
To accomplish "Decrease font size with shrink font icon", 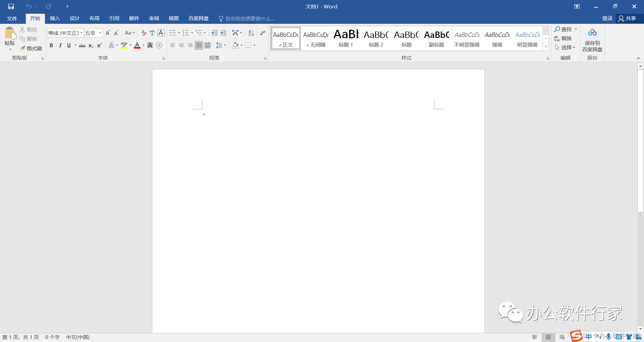I will 116,33.
